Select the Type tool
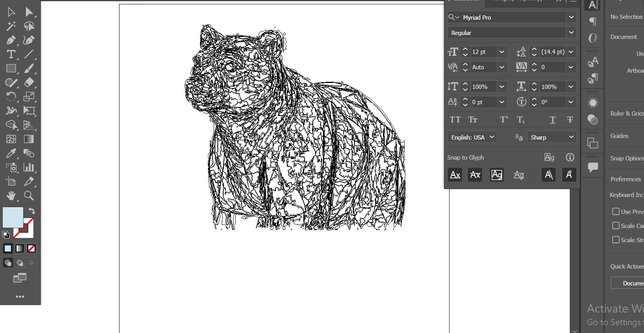Screen dimensions: 644x333 pyautogui.click(x=11, y=54)
